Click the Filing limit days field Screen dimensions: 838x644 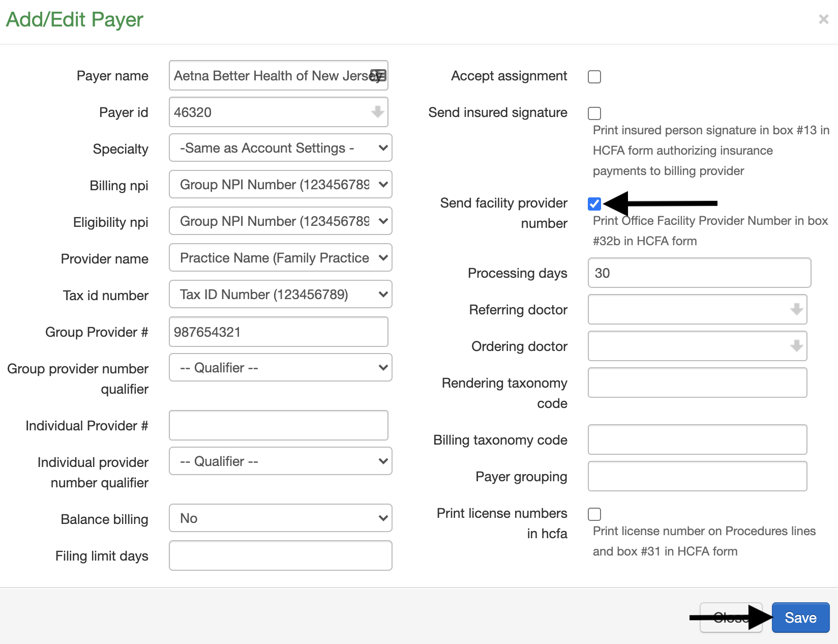281,555
